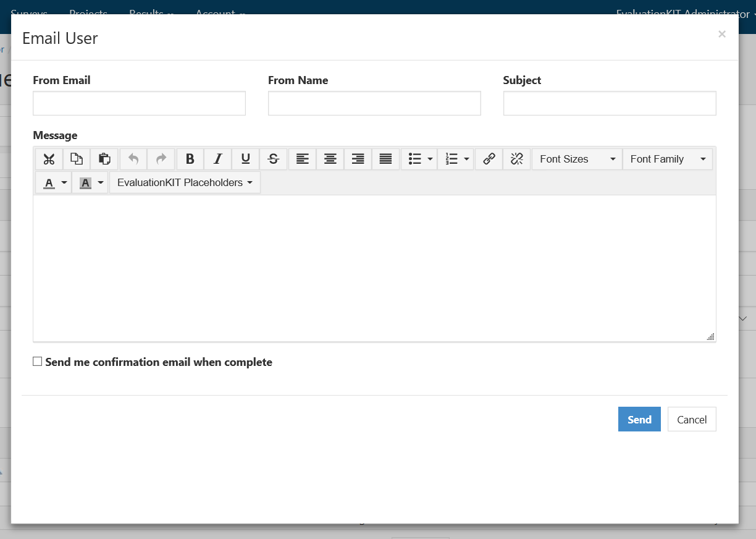Click the From Email input field
This screenshot has height=539, width=756.
tap(139, 103)
